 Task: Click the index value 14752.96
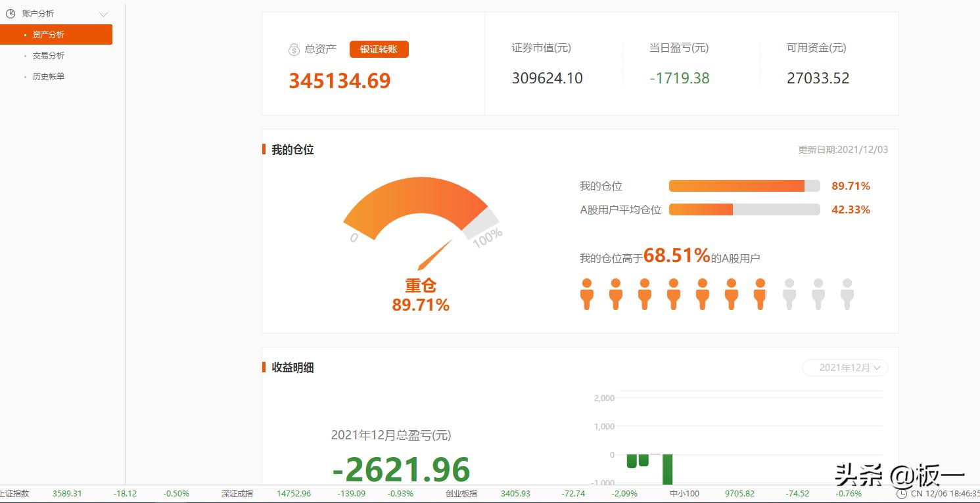click(294, 494)
